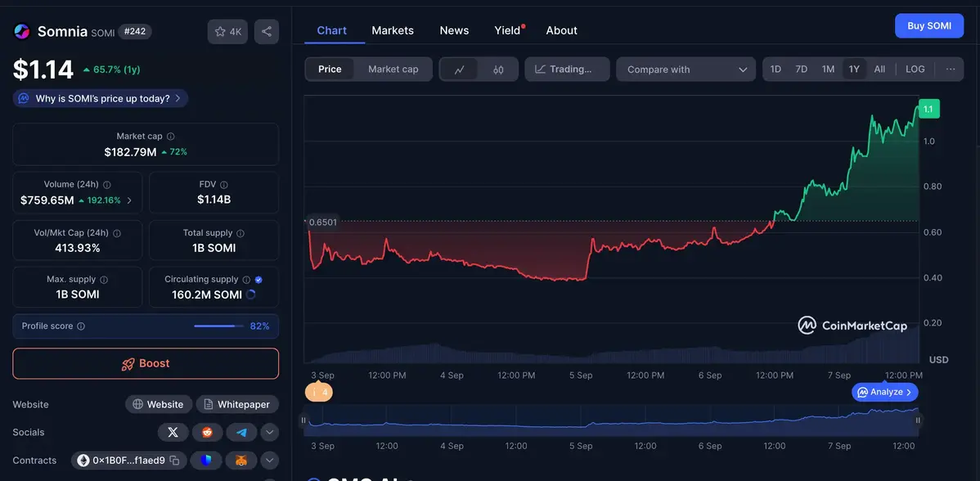Screen dimensions: 980x481
Task: Toggle the chart to Market cap view
Action: (x=393, y=69)
